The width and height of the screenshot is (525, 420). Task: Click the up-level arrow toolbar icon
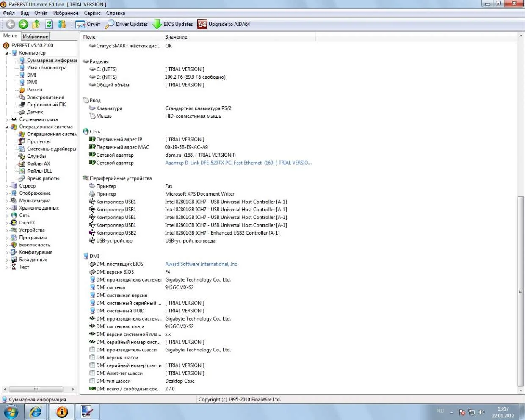click(36, 25)
